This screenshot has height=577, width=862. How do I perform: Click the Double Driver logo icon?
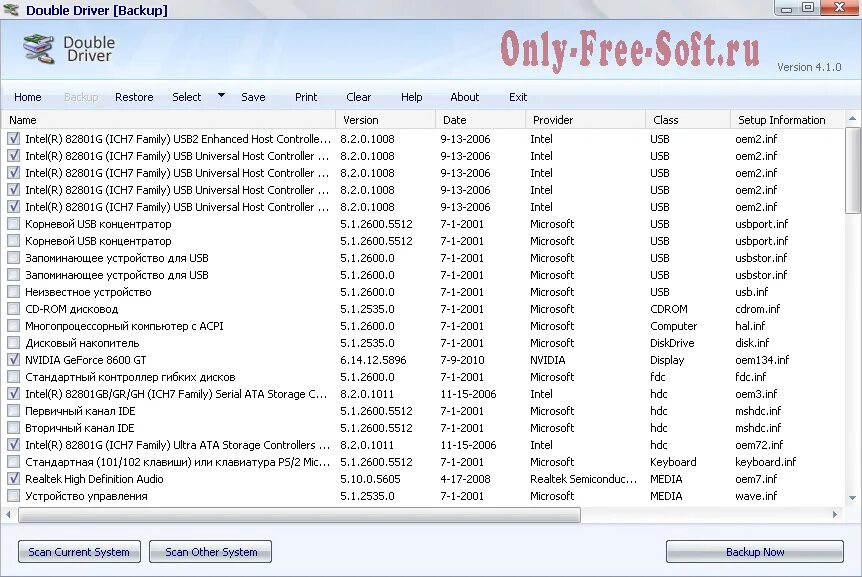[x=38, y=49]
